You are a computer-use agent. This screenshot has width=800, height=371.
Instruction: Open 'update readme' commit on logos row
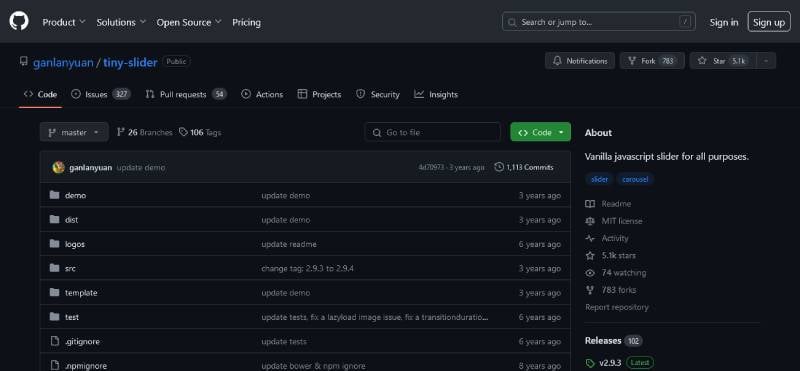pos(289,244)
